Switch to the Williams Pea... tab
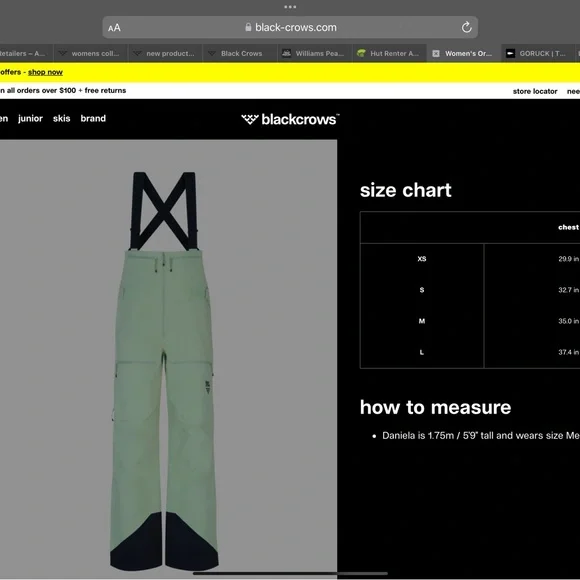The width and height of the screenshot is (580, 580). tap(315, 53)
